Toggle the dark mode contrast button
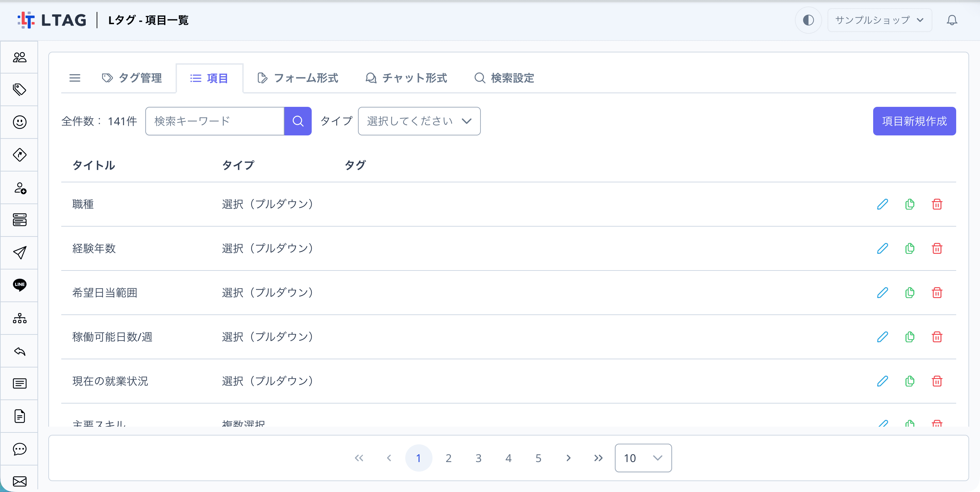The image size is (980, 492). coord(808,20)
